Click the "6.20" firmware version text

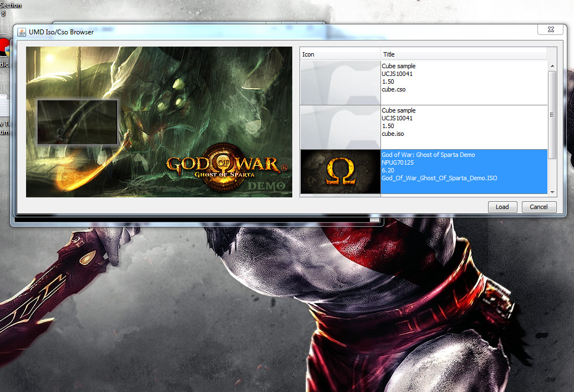pos(388,170)
